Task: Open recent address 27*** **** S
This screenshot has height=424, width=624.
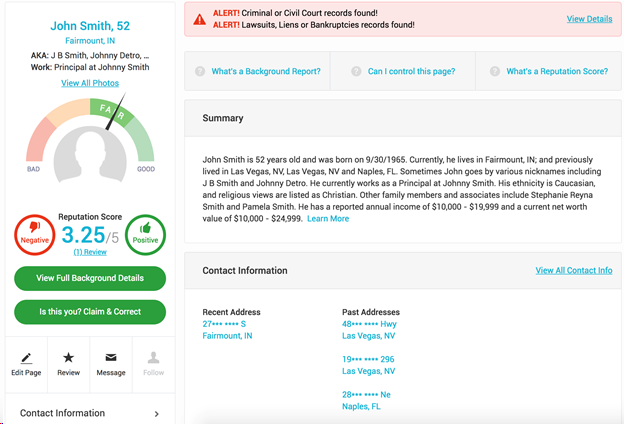Action: [224, 324]
